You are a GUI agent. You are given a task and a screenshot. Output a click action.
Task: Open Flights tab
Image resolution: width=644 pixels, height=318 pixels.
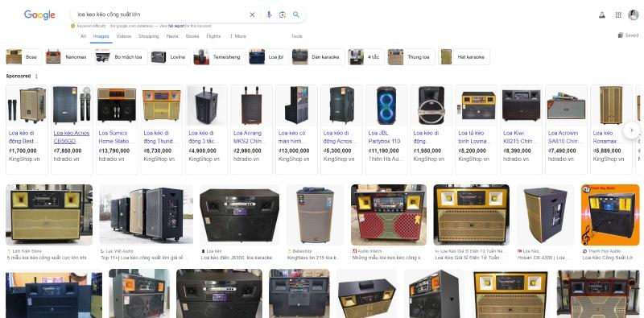point(213,36)
